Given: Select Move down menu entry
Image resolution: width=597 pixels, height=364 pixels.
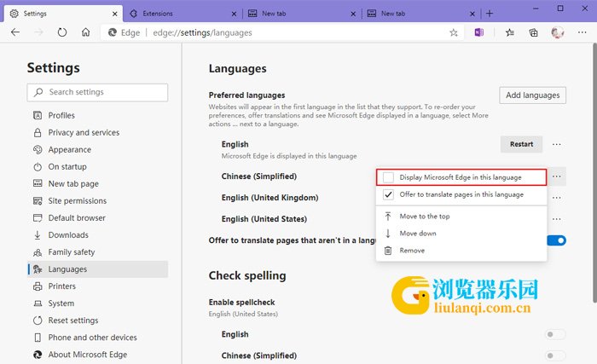Looking at the screenshot, I should click(x=461, y=234).
